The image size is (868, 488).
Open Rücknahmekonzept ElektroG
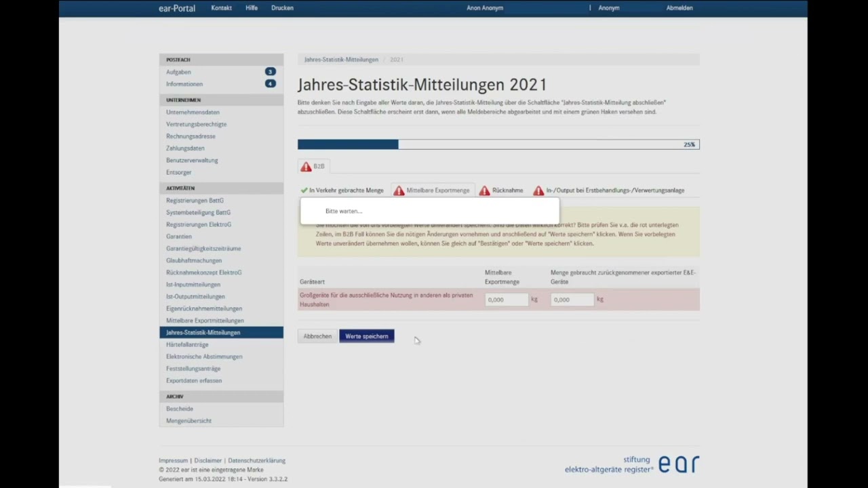203,272
